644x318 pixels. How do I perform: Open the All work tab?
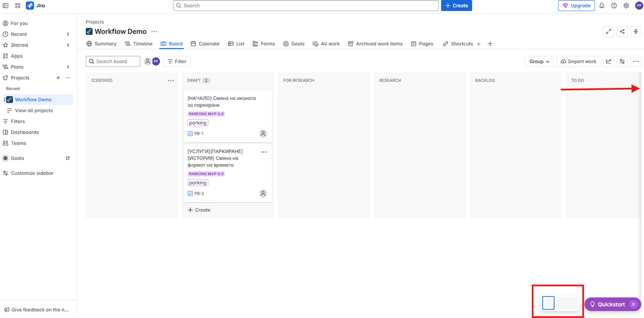[326, 44]
